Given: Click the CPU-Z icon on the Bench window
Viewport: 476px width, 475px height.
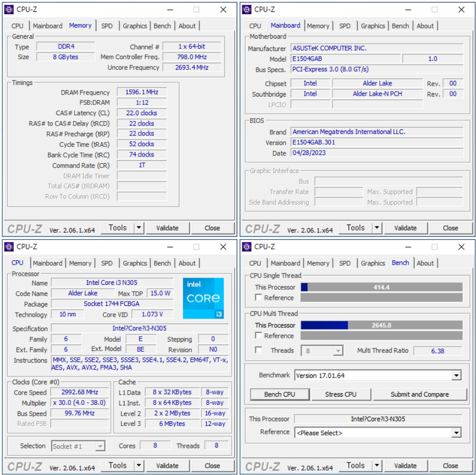Looking at the screenshot, I should pos(247,246).
